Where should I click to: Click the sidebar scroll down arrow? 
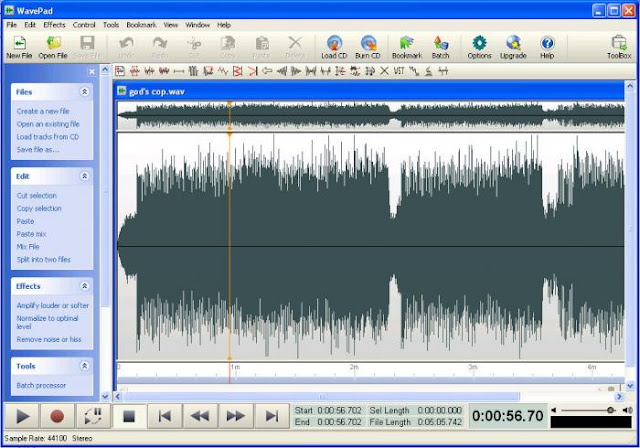pyautogui.click(x=105, y=396)
